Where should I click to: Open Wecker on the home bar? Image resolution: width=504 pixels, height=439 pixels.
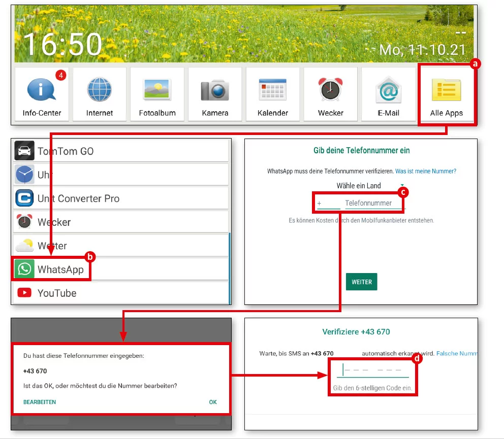(331, 94)
